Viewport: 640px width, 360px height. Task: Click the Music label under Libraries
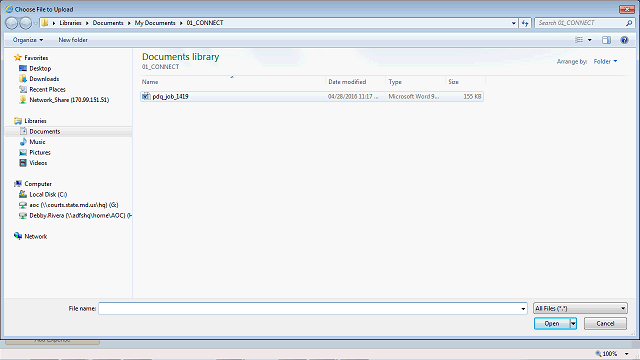coord(37,142)
